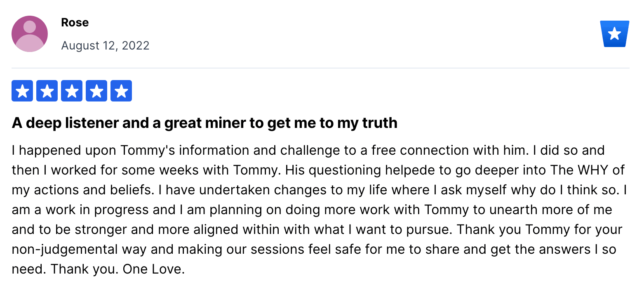Click the first rating star

[22, 91]
